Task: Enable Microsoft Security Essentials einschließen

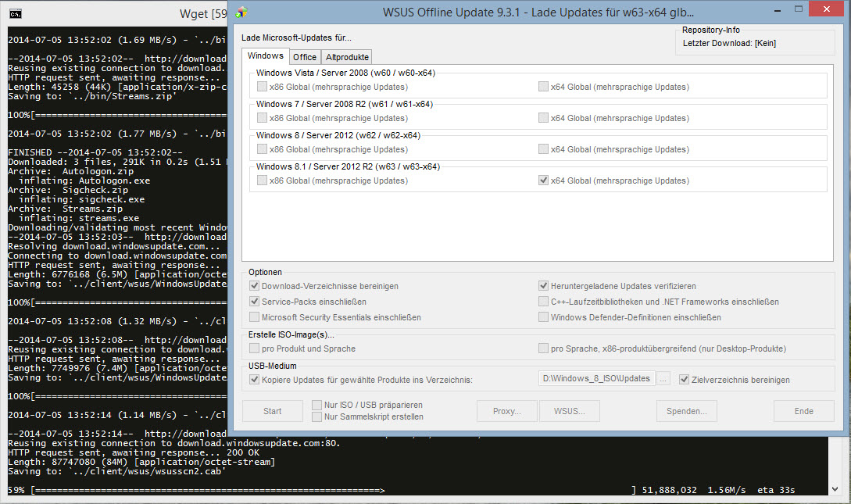Action: pyautogui.click(x=254, y=317)
